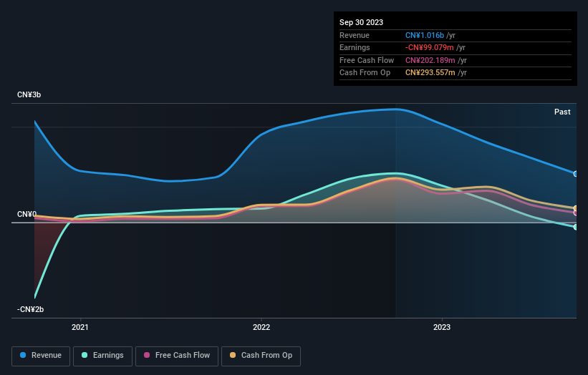Click the teal Earnings legend dot
Viewport: 588px width, 375px height.
[85, 355]
